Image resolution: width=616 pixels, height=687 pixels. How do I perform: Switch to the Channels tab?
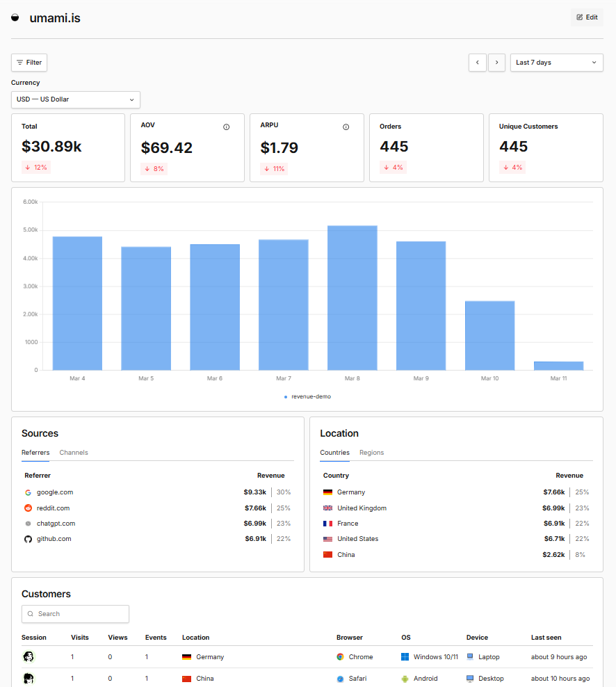[74, 453]
